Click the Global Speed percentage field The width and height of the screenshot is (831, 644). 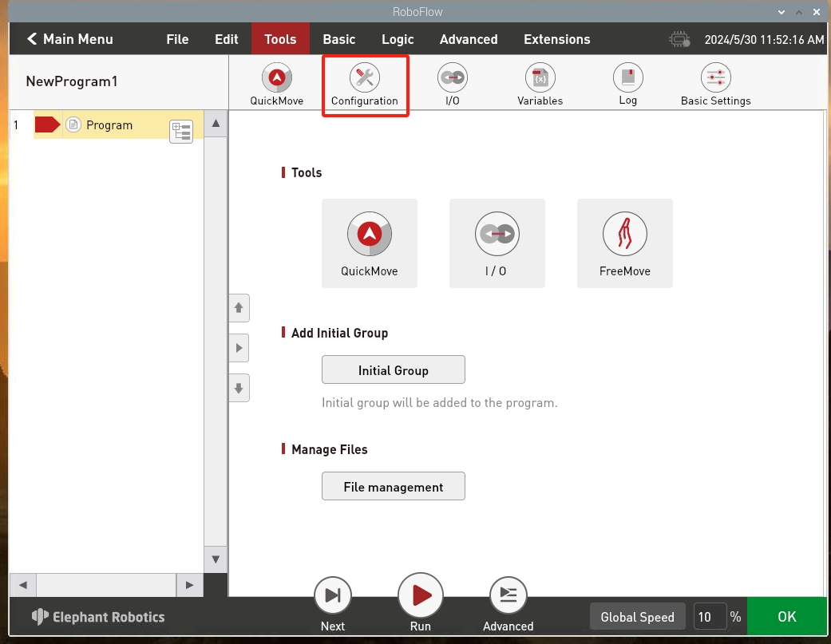[709, 617]
